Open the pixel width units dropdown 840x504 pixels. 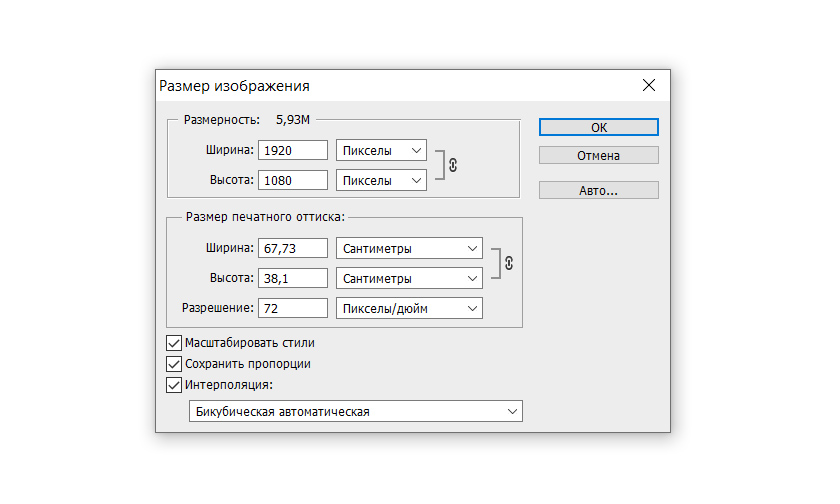coord(381,151)
